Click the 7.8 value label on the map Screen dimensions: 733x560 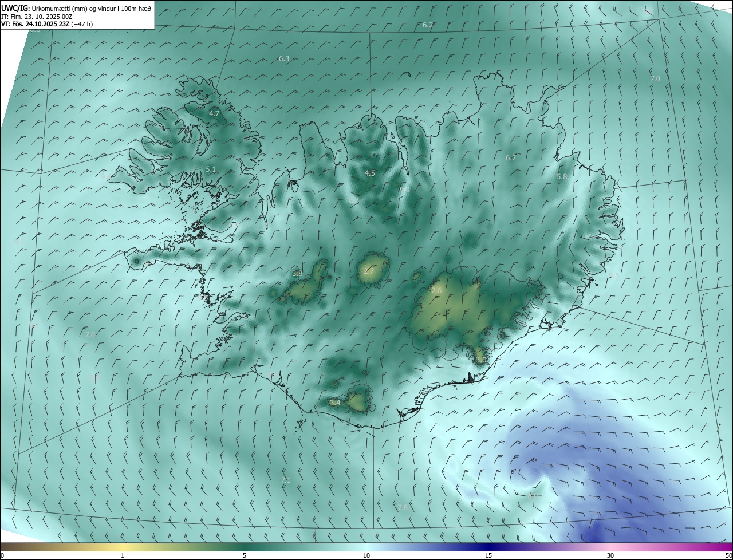(x=403, y=507)
